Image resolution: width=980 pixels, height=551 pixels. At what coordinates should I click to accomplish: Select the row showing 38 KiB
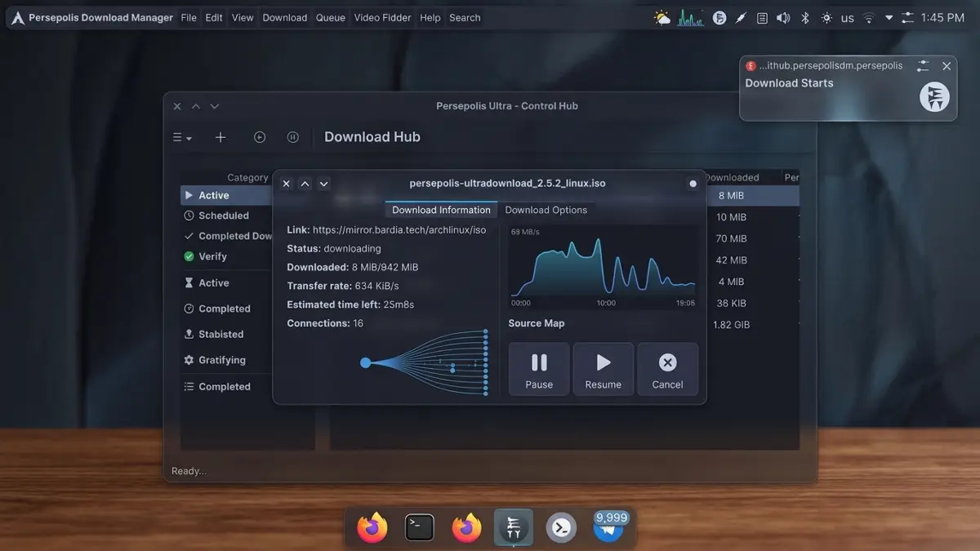[732, 303]
